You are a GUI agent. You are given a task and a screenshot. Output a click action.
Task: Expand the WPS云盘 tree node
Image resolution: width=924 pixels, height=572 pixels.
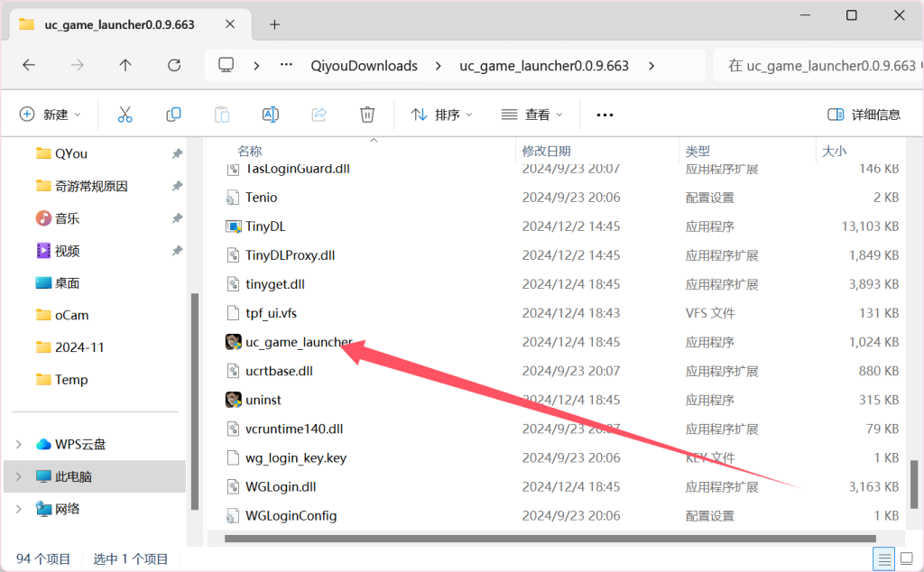click(18, 444)
